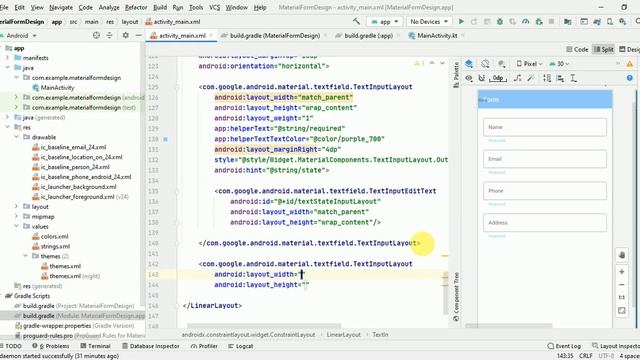This screenshot has height=360, width=640.
Task: Open the Refactor menu
Action: pos(136,7)
